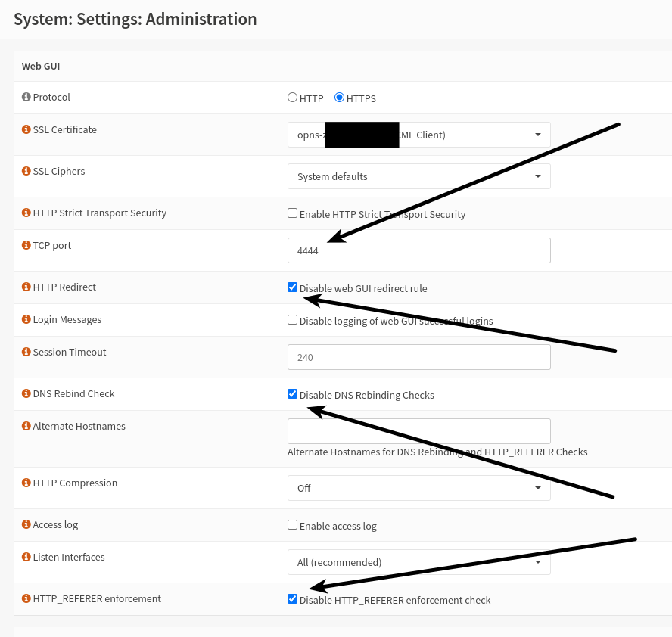This screenshot has width=672, height=637.
Task: Click the Session Timeout input field
Action: (x=418, y=357)
